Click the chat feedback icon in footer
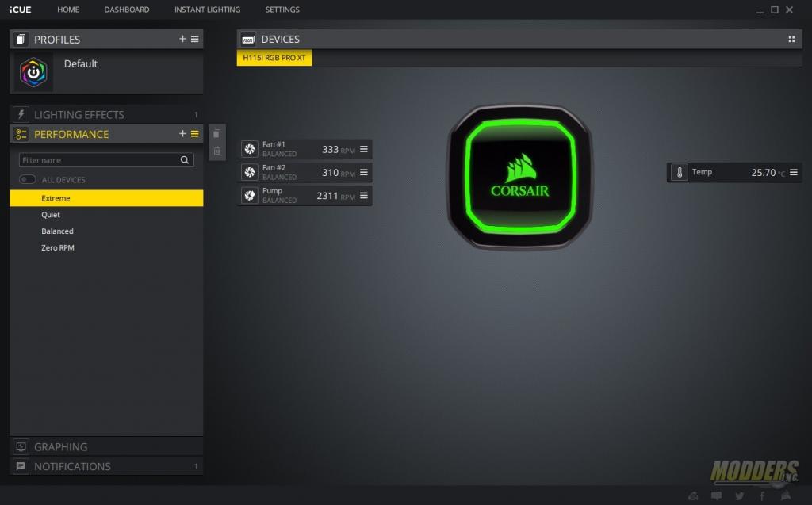812x505 pixels. [x=716, y=495]
